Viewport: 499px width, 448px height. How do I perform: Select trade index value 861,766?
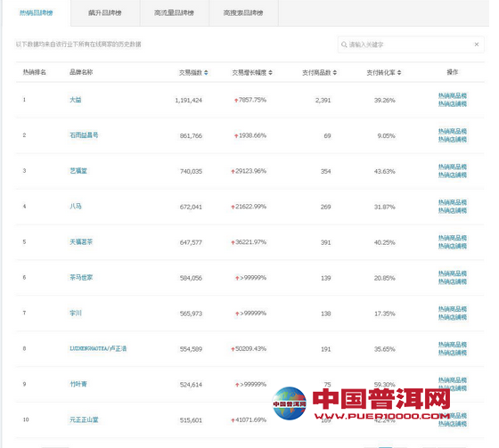click(191, 136)
